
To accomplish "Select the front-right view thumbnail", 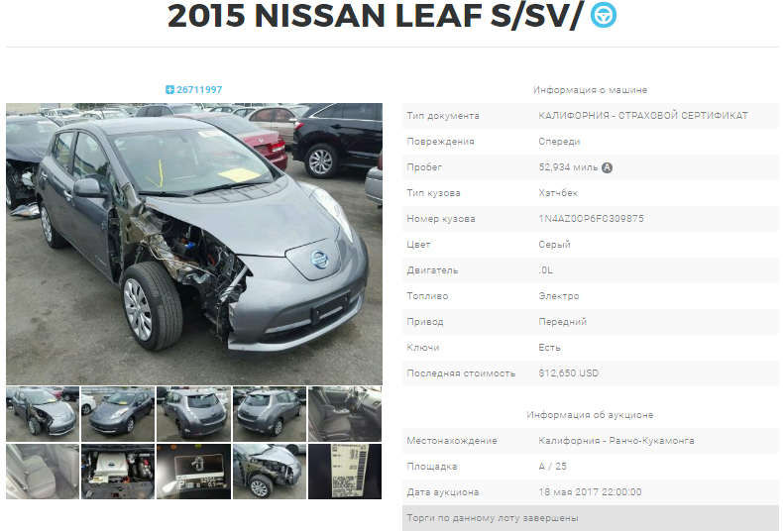I will 118,414.
